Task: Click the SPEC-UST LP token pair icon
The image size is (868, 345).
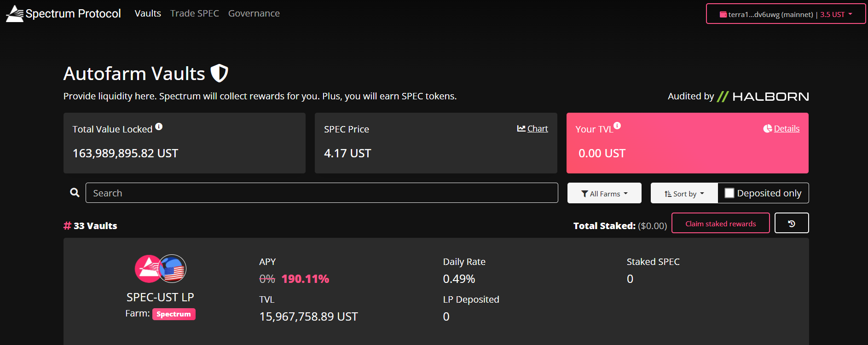Action: (x=160, y=269)
